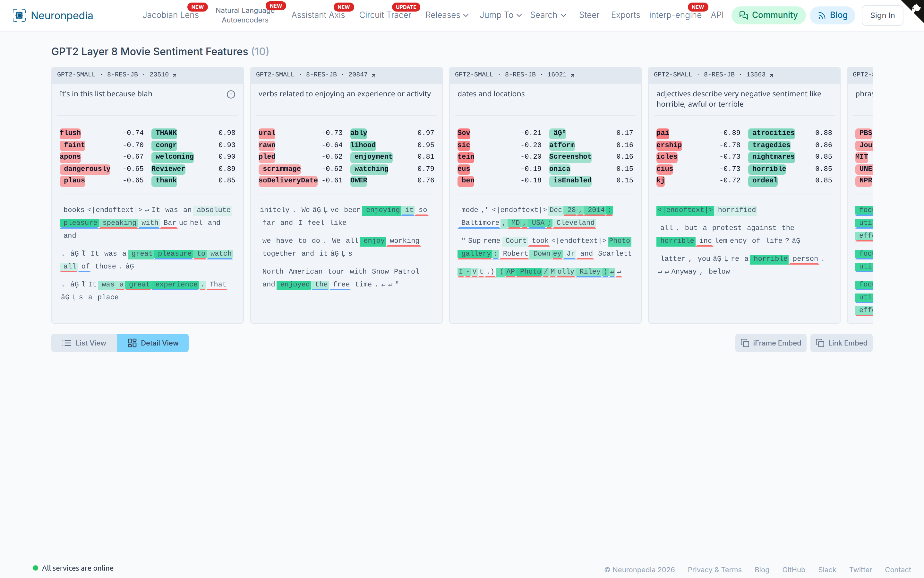Expand the Jump To dropdown
This screenshot has width=924, height=578.
tap(501, 15)
